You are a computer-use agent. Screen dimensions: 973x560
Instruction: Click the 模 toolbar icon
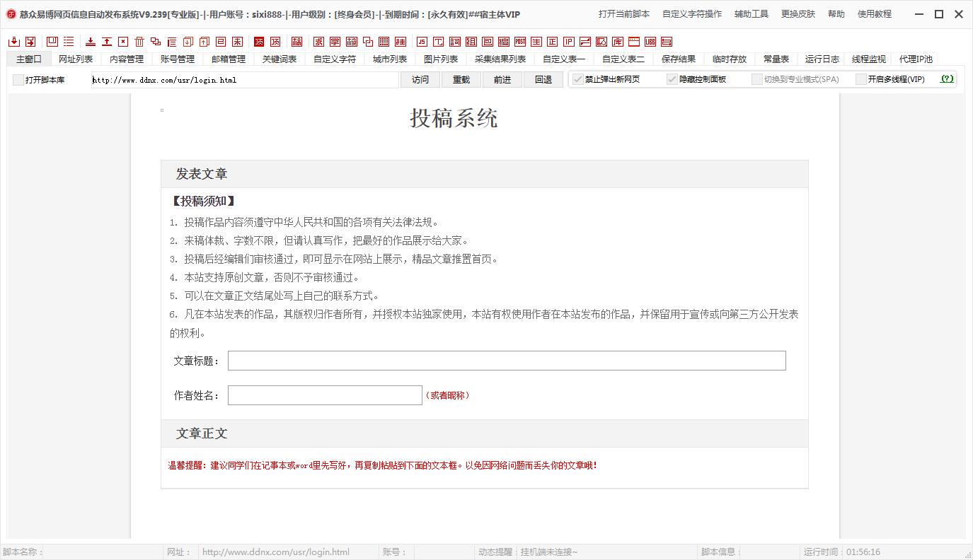coord(351,42)
